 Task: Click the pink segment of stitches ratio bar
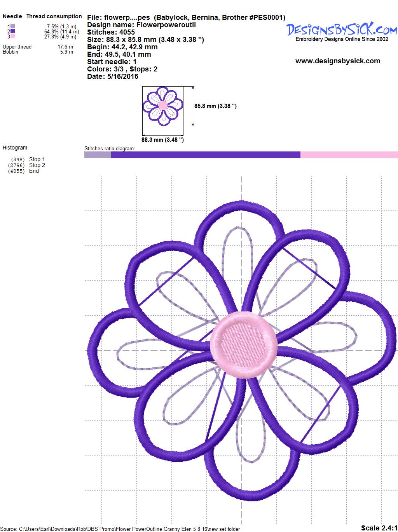349,155
